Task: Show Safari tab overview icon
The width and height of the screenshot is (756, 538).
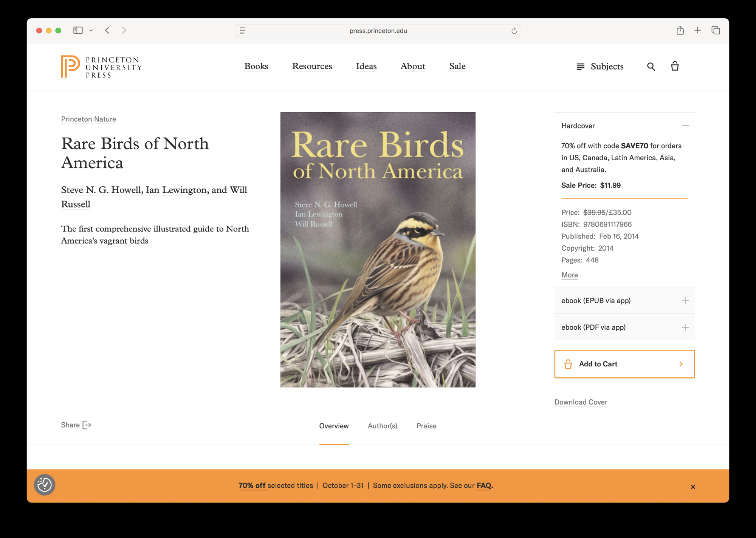Action: point(716,30)
